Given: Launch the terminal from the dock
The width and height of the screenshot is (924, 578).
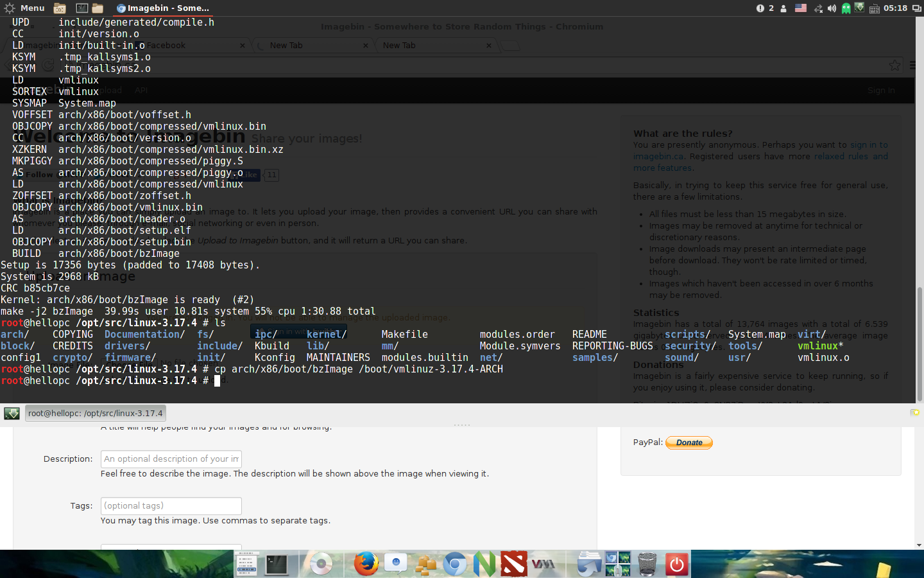Looking at the screenshot, I should 277,565.
